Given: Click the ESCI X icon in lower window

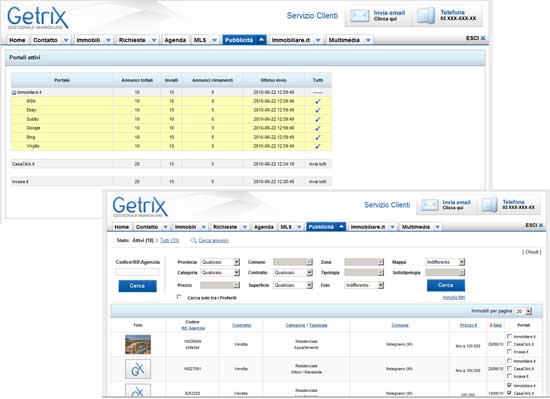Looking at the screenshot, I should pos(541,225).
